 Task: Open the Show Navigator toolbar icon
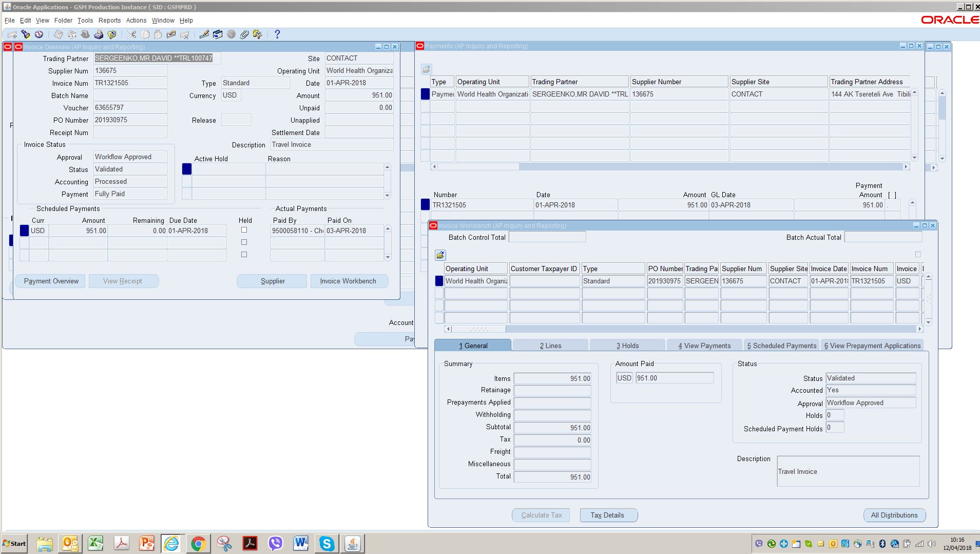pyautogui.click(x=39, y=34)
